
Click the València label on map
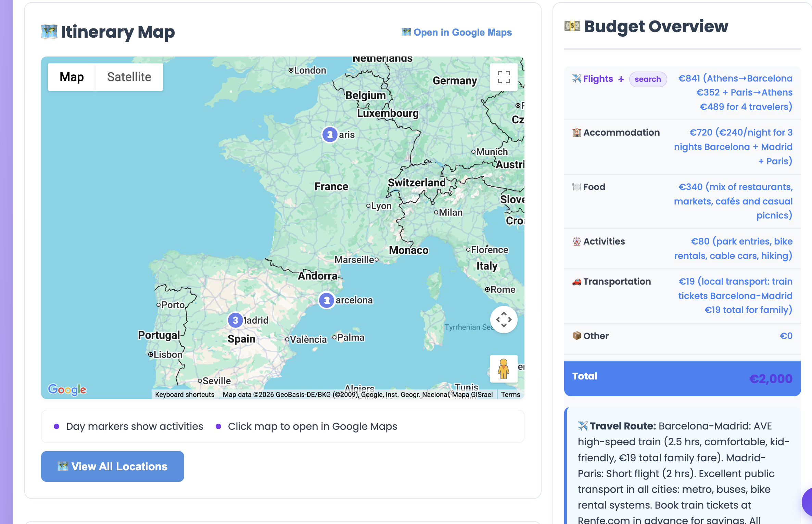[x=308, y=339]
